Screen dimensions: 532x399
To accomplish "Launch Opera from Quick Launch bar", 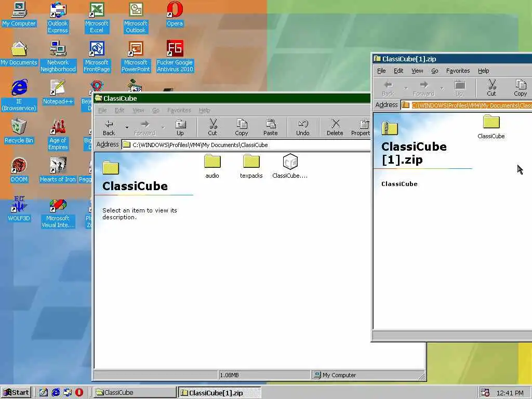I will point(79,393).
